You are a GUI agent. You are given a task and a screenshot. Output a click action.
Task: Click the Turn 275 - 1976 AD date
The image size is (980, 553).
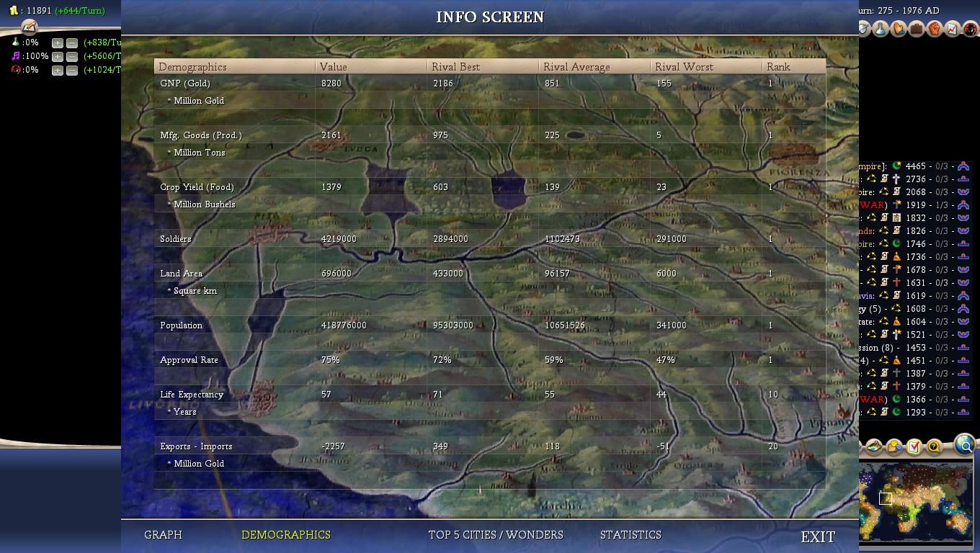click(x=899, y=11)
